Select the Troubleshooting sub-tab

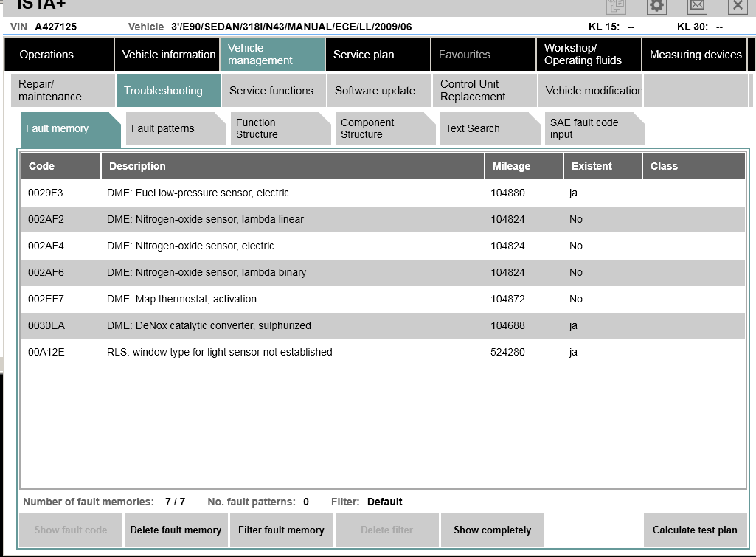[x=168, y=90]
